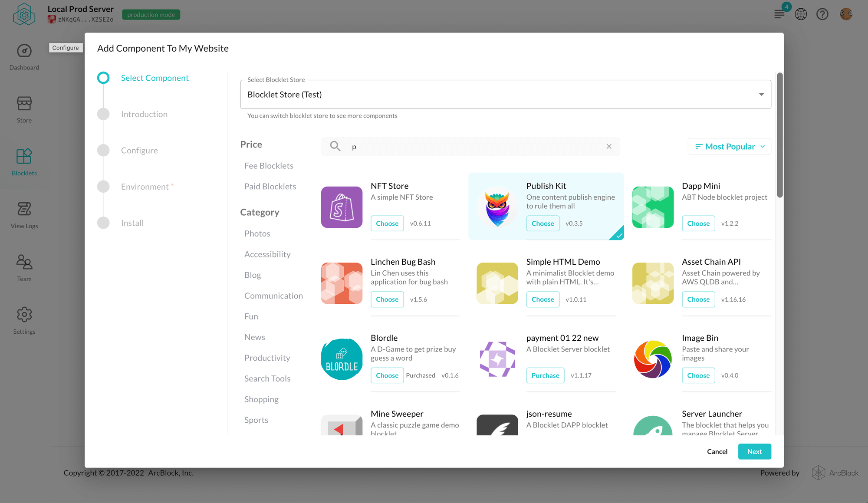Viewport: 868px width, 503px height.
Task: Expand the Category filter section
Action: (x=260, y=211)
